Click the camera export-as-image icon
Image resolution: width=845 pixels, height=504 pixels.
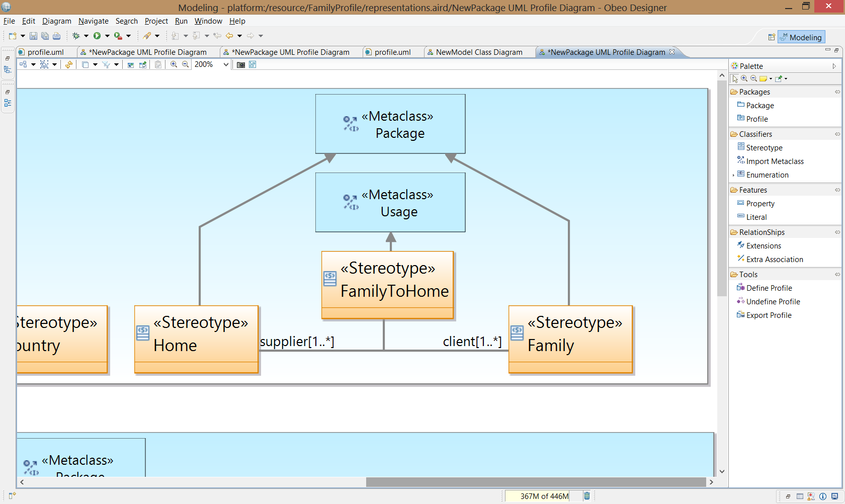(241, 64)
